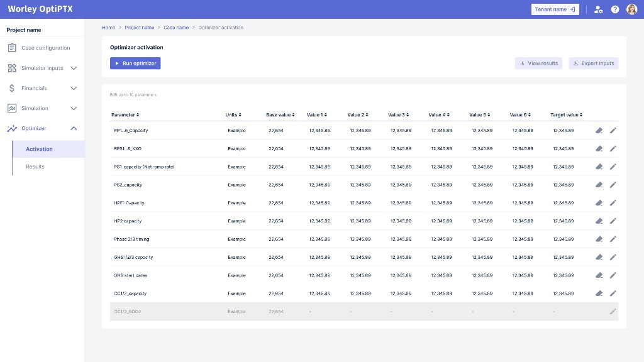Expand the Simulator inputs menu

74,68
